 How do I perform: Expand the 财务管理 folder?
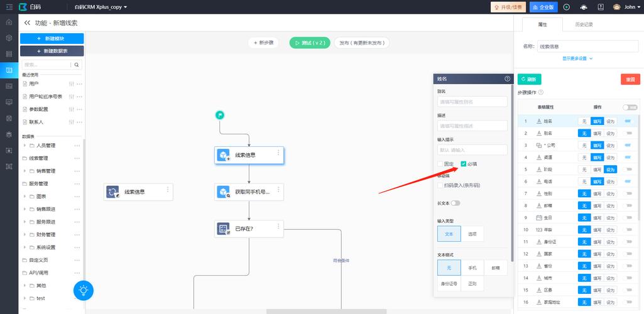[25, 235]
